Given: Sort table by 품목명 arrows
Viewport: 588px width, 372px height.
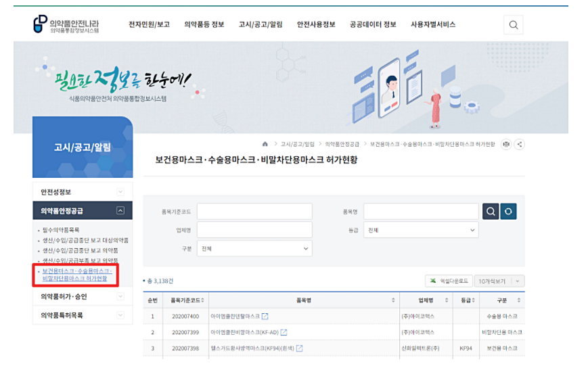Looking at the screenshot, I should [393, 300].
